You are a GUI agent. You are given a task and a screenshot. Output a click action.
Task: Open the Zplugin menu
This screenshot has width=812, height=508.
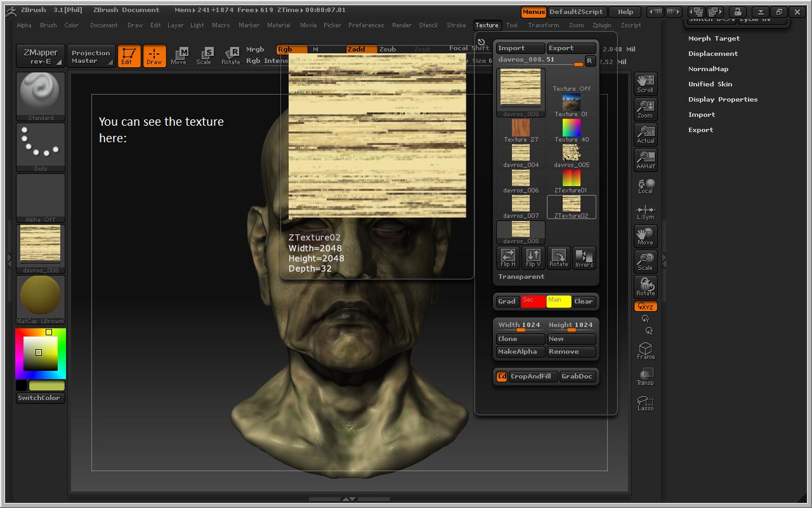(x=601, y=25)
